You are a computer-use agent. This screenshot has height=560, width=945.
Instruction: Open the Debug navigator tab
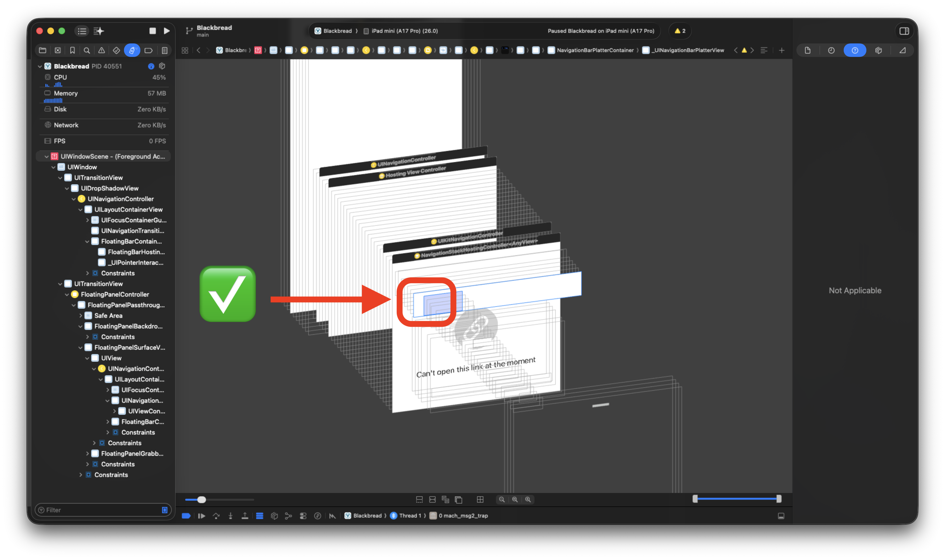coord(132,50)
